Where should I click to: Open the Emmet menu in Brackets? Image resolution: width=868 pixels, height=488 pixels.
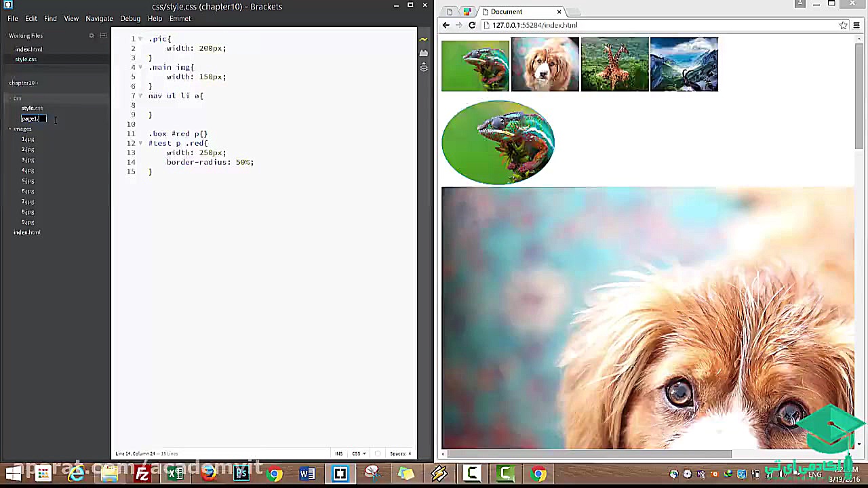pos(180,18)
